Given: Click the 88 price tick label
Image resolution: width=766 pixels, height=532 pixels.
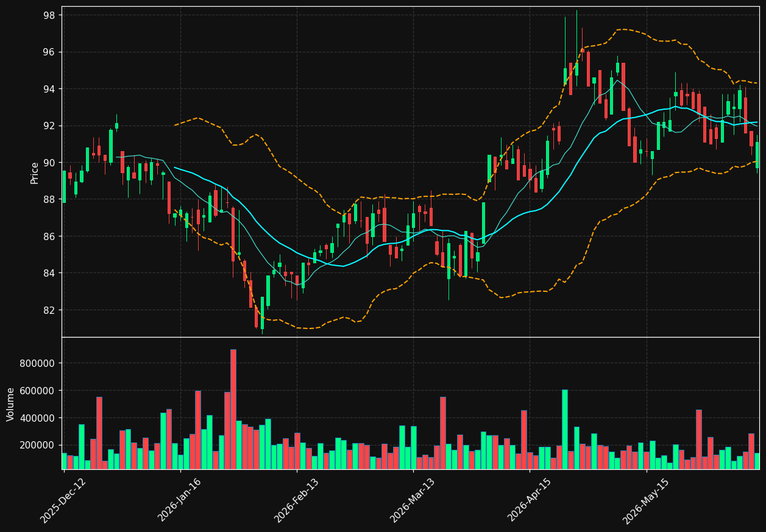Looking at the screenshot, I should tap(49, 199).
